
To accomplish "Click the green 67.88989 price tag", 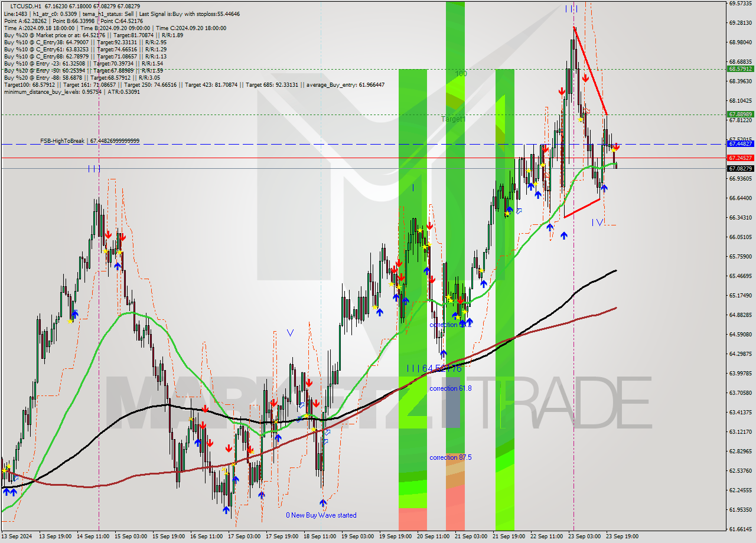I will point(740,114).
